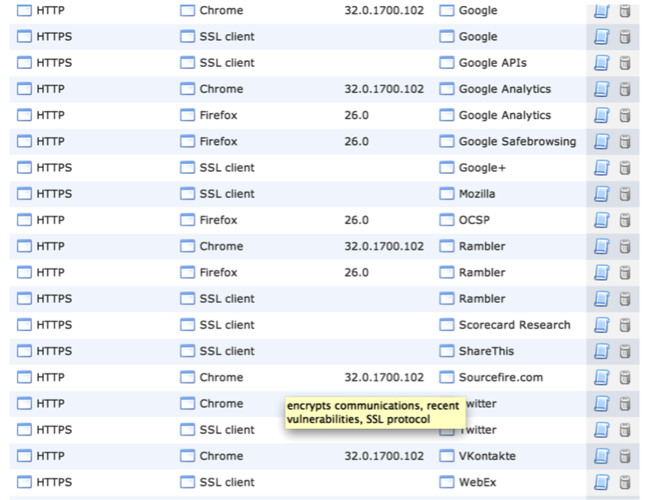Delete the VKontakte row
This screenshot has height=500, width=647.
click(625, 456)
